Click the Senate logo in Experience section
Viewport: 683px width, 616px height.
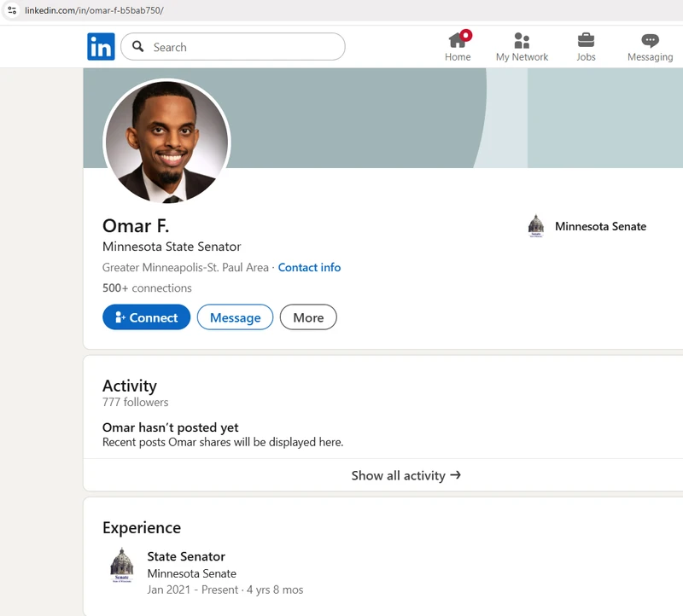click(x=122, y=565)
